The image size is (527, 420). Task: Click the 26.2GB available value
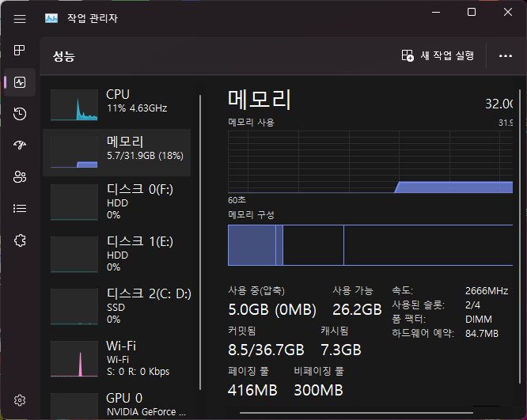[357, 309]
